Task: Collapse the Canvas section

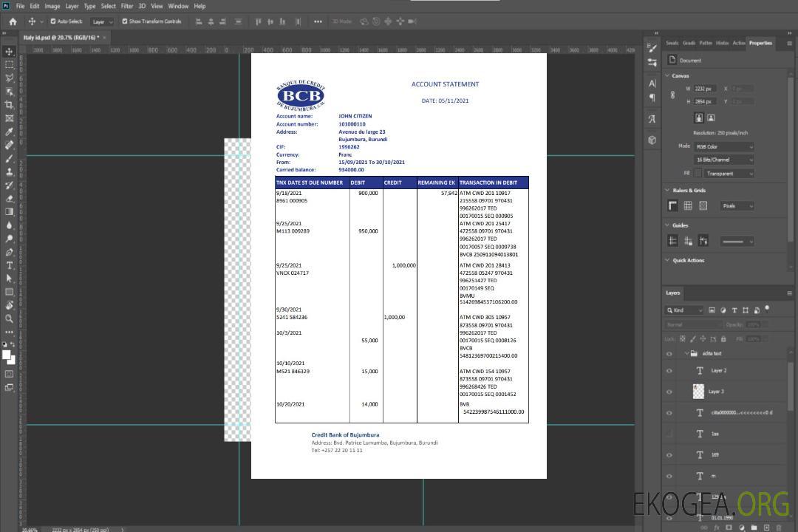Action: tap(667, 75)
